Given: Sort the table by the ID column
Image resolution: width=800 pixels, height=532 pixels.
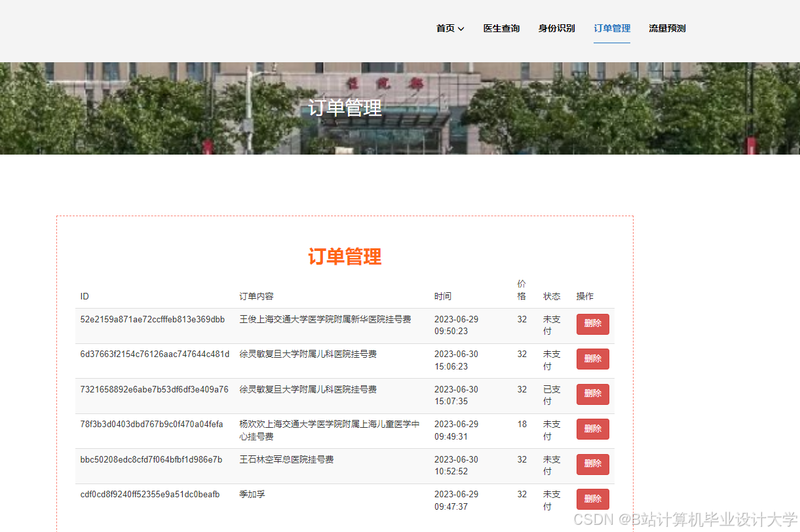Looking at the screenshot, I should 85,296.
